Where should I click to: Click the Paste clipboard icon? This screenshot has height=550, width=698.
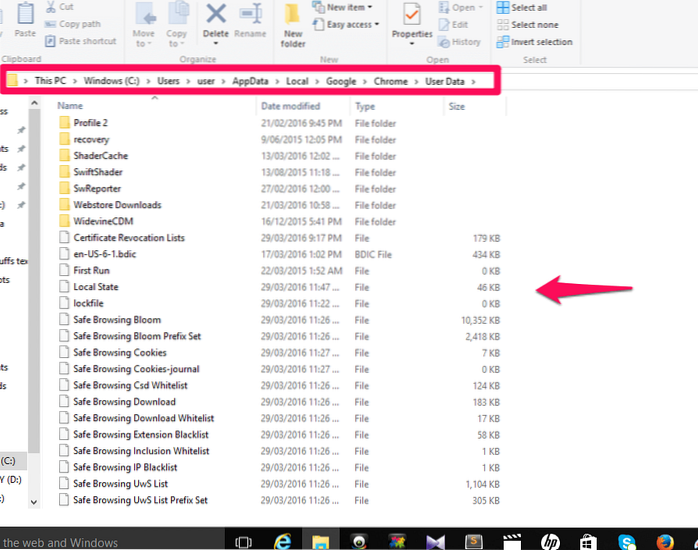coord(25,14)
